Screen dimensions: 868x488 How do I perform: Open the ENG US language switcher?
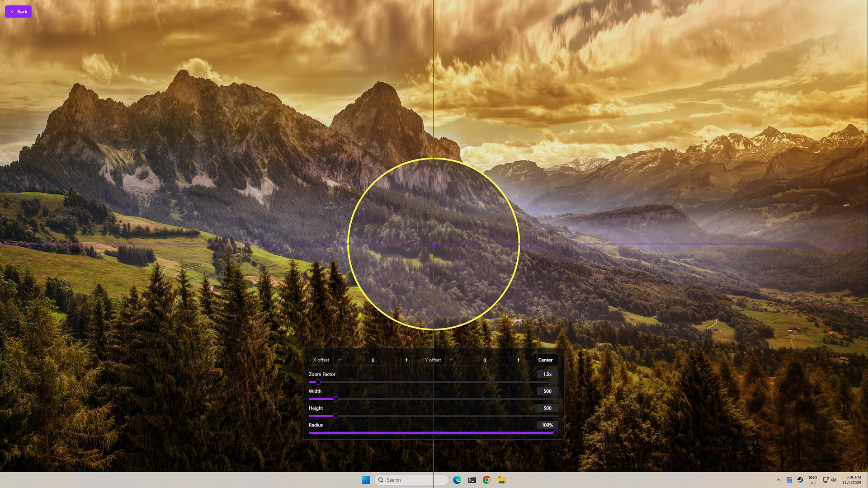coord(813,480)
